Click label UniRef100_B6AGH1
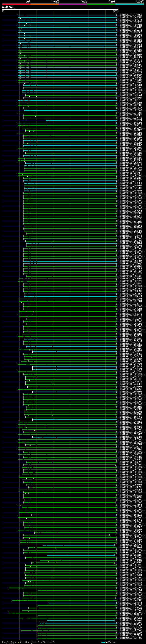This screenshot has width=146, height=644. (131, 153)
